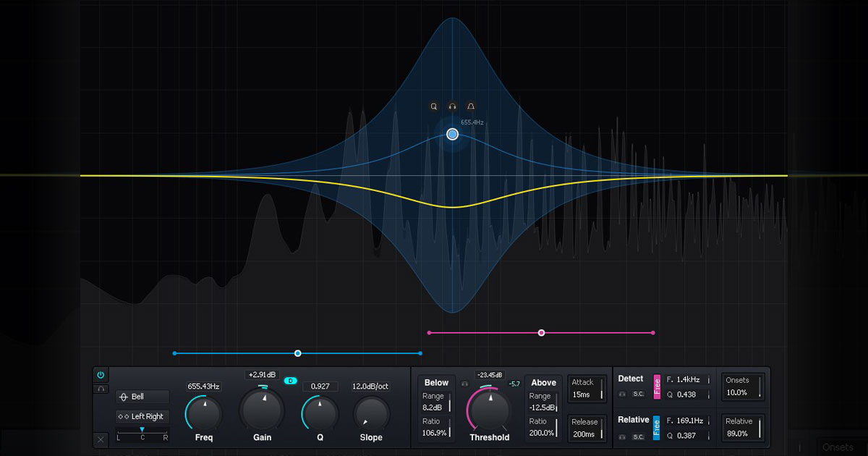Select the 655.43Hz frequency value field
The image size is (868, 456).
click(x=203, y=387)
